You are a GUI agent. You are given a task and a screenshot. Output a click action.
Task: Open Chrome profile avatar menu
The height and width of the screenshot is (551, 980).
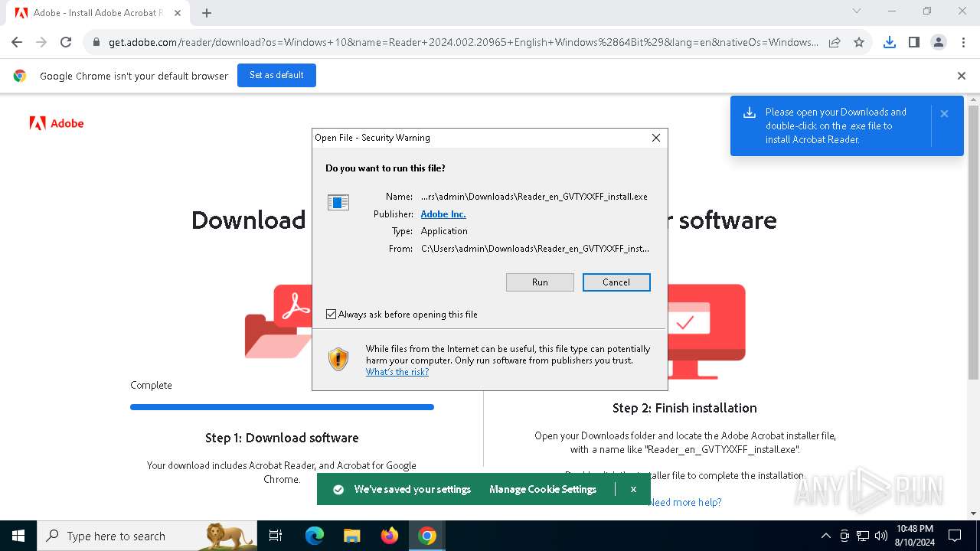939,42
